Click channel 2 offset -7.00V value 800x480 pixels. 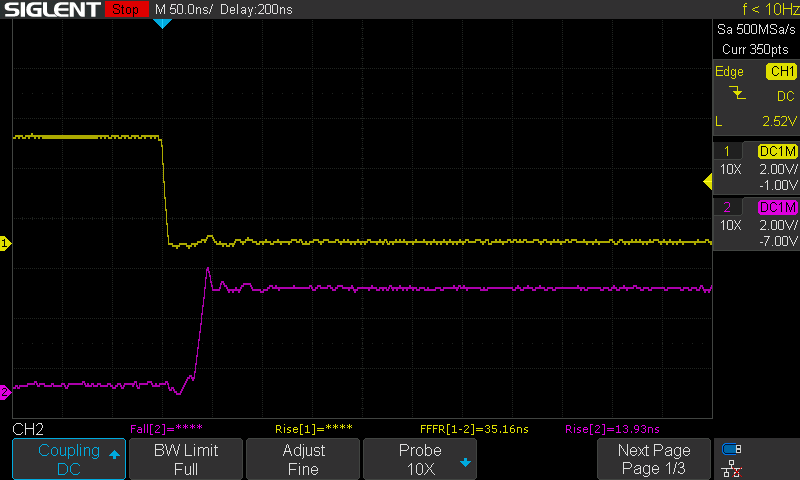778,241
